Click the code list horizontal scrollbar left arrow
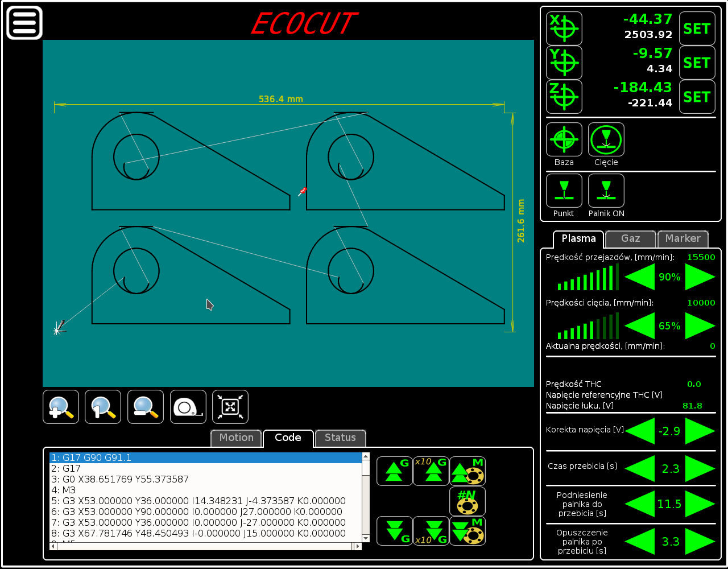The image size is (728, 569). (x=53, y=546)
